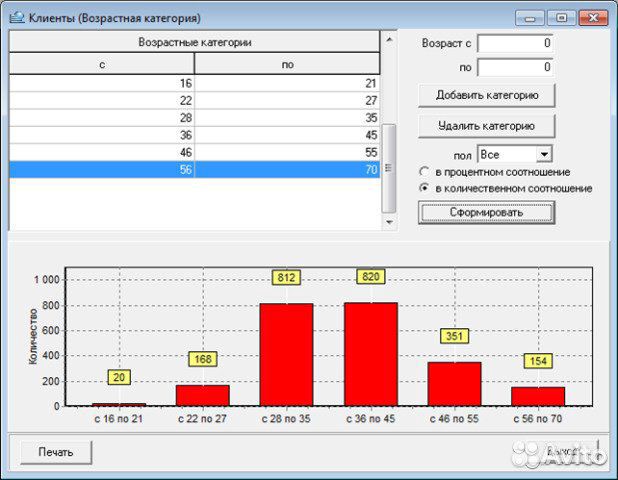This screenshot has height=480, width=618.
Task: Focus the 'Возраст с' input field
Action: 515,43
